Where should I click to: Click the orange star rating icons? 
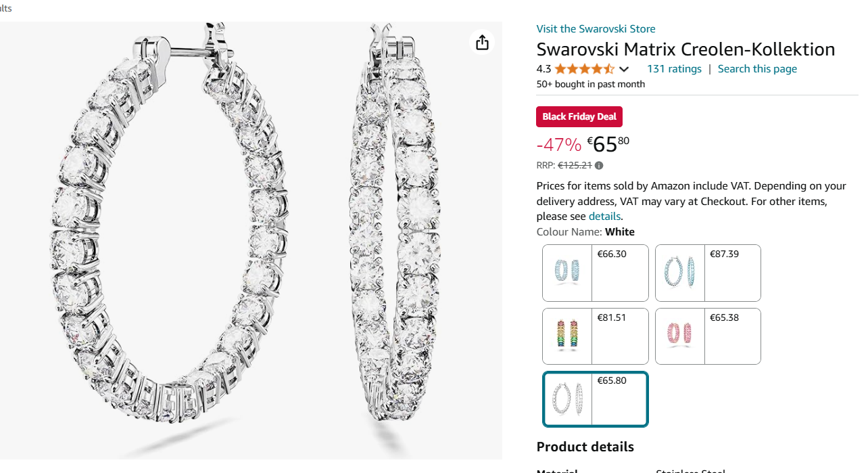point(585,69)
